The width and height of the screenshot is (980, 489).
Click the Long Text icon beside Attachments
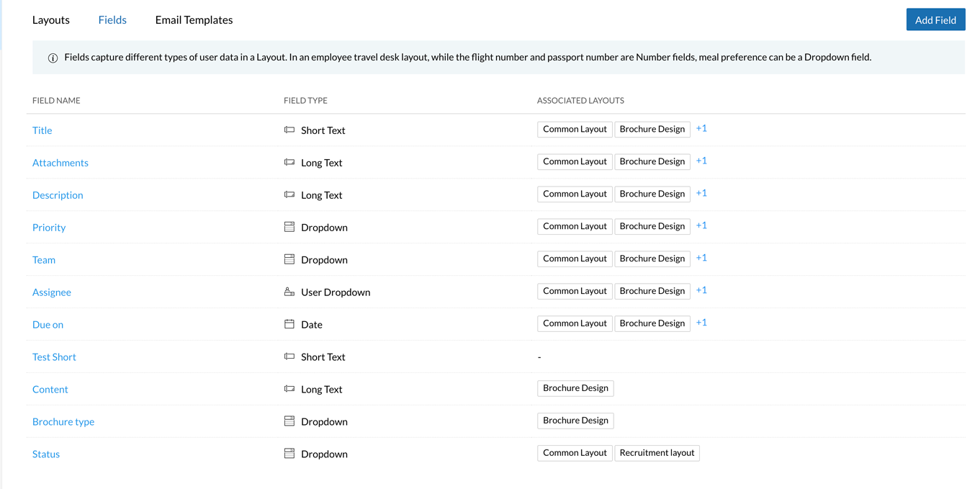289,163
